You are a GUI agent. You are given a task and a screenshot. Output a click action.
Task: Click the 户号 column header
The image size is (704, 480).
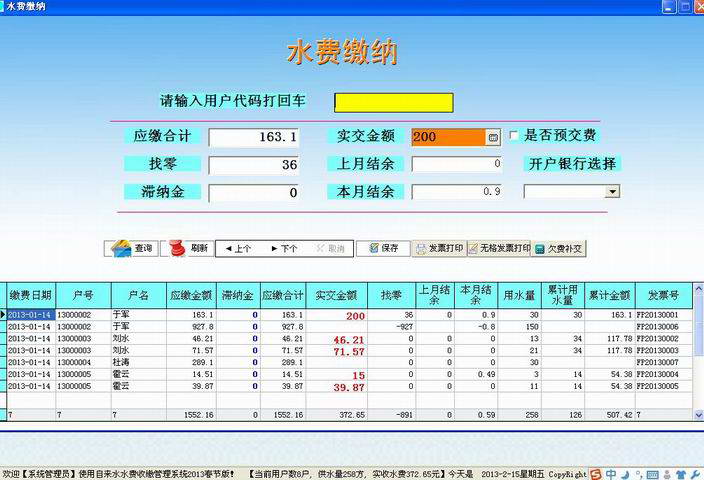tap(83, 295)
